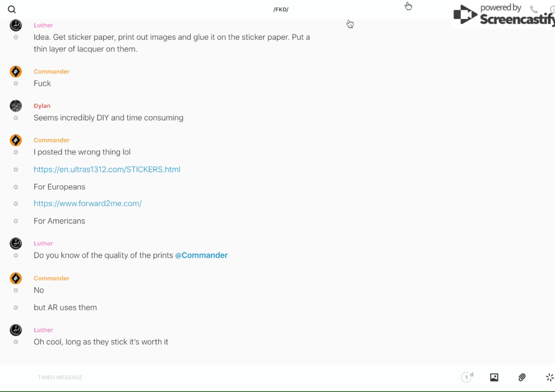Click the @Commander mention
This screenshot has width=555, height=392.
pos(201,255)
